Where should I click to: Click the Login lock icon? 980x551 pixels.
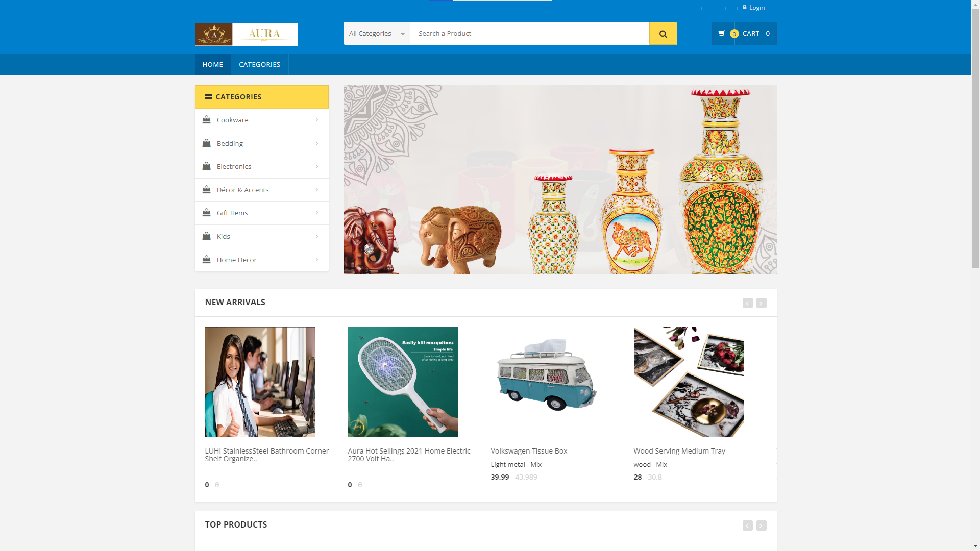(745, 7)
